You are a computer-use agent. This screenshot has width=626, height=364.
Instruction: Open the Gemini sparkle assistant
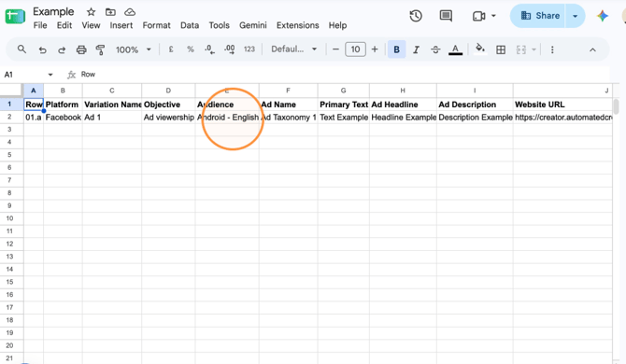(603, 16)
